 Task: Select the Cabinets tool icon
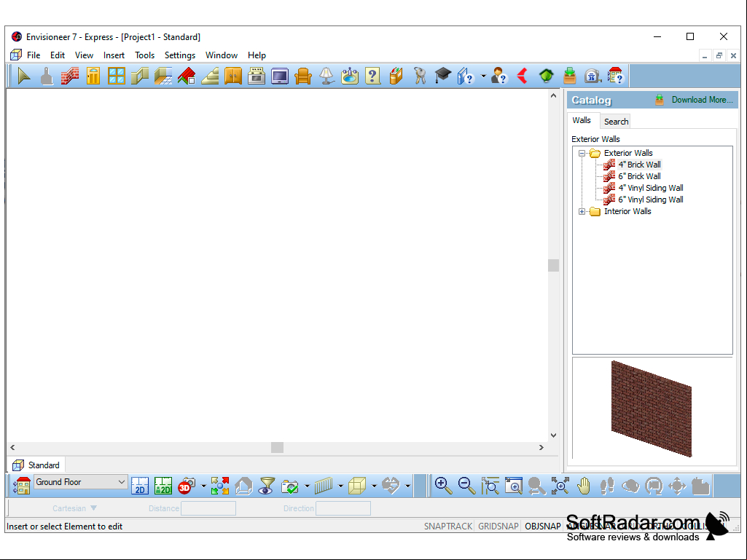coord(233,76)
